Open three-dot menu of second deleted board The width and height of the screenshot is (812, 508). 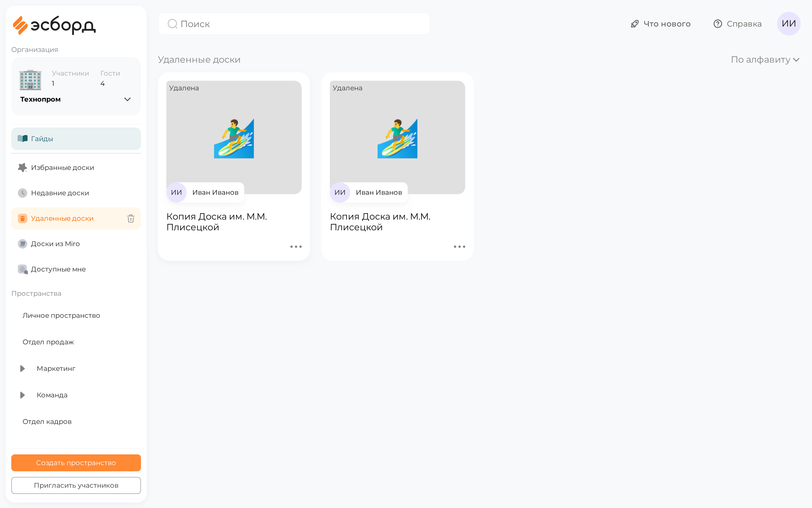point(459,247)
